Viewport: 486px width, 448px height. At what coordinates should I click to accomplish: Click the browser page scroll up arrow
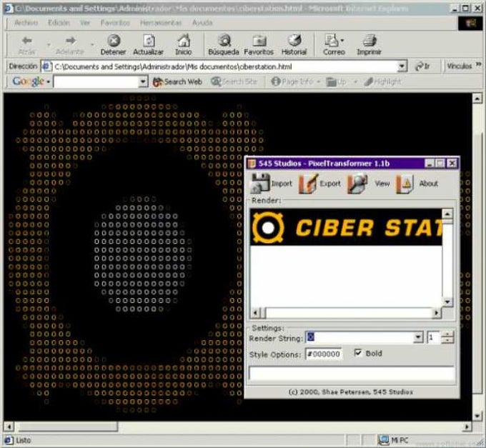pos(477,99)
